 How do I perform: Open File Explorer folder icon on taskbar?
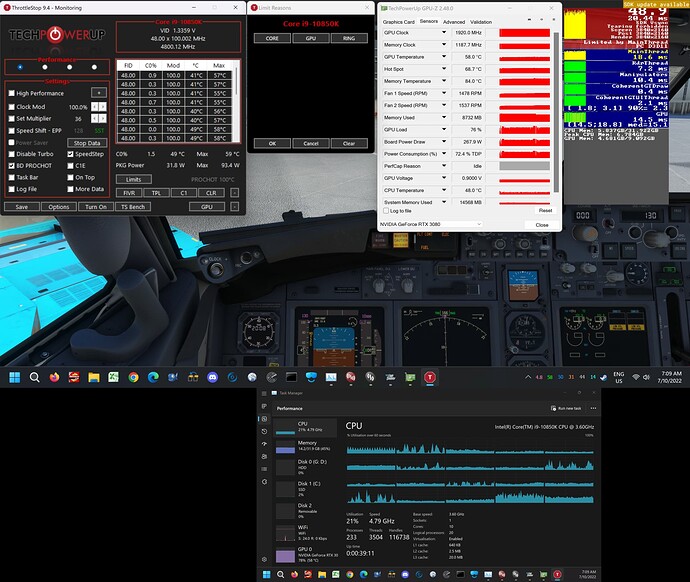94,377
